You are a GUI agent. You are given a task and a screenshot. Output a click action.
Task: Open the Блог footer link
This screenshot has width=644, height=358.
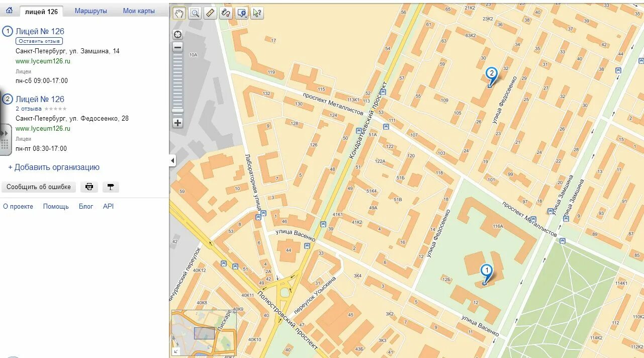[86, 207]
